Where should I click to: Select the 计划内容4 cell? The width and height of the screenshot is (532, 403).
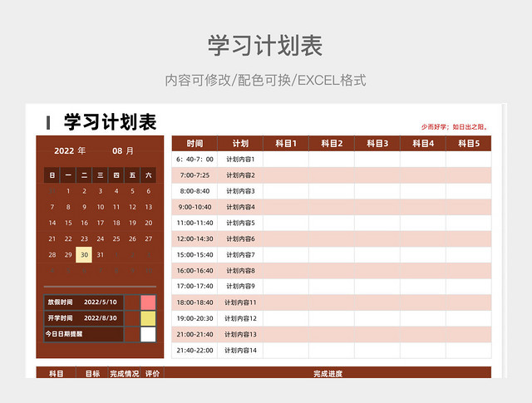pos(240,207)
